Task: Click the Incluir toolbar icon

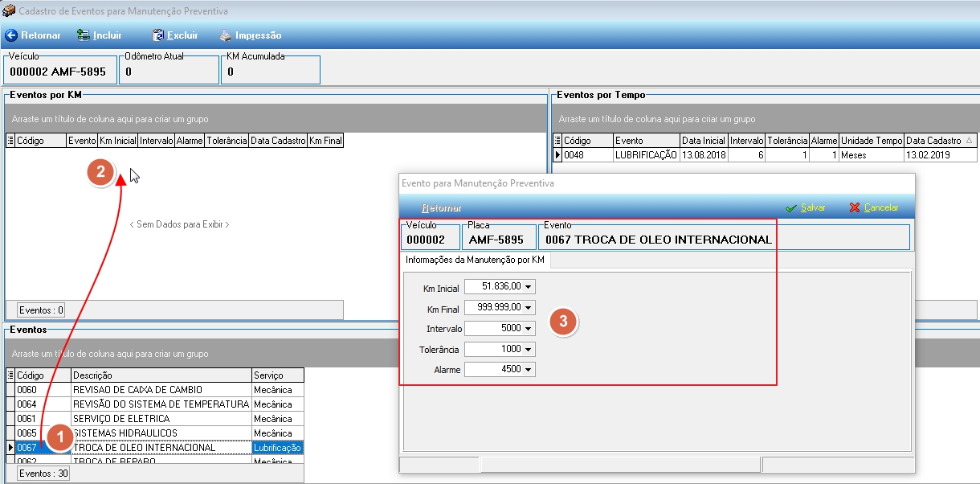Action: (x=83, y=35)
